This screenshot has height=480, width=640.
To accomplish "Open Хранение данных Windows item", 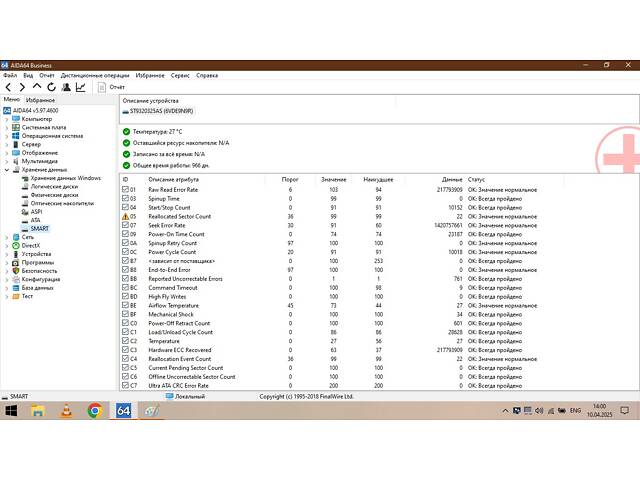I will click(65, 178).
